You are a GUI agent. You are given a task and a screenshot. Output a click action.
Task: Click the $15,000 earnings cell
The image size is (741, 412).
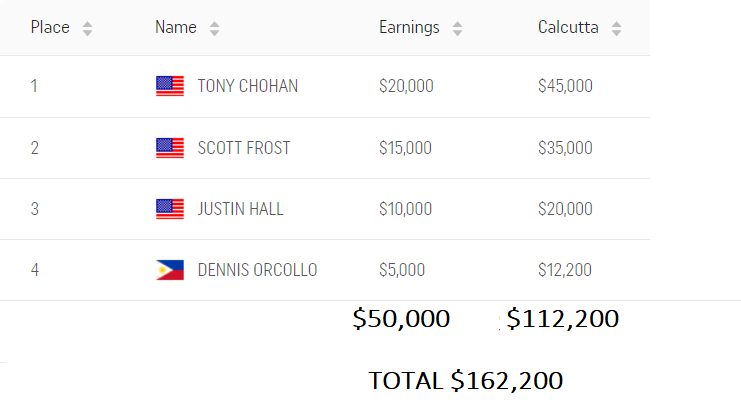(405, 148)
